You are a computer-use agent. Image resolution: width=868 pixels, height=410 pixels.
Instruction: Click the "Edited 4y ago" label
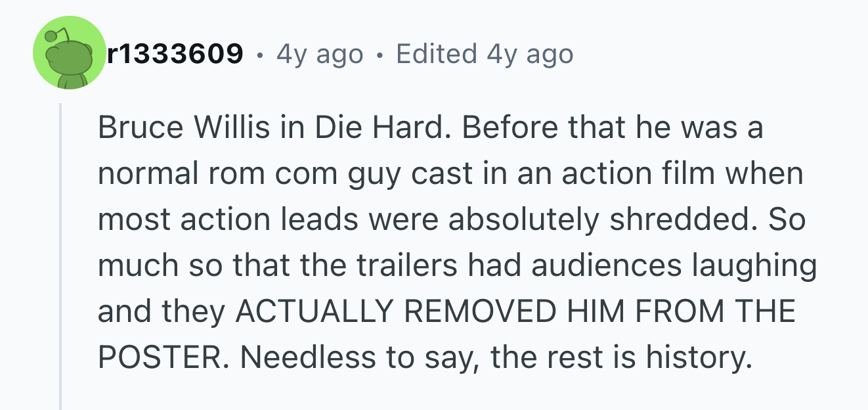click(x=485, y=54)
